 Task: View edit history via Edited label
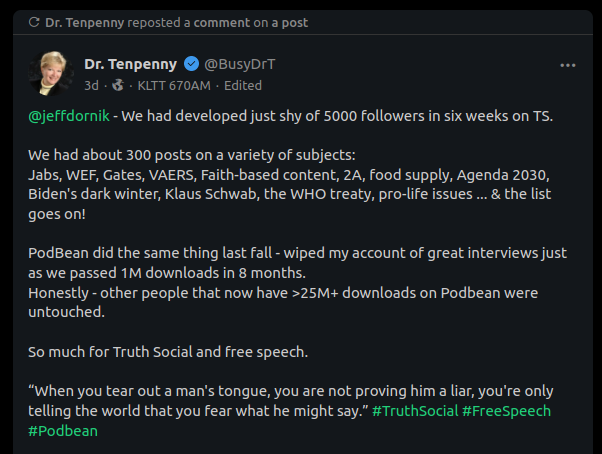pyautogui.click(x=243, y=85)
